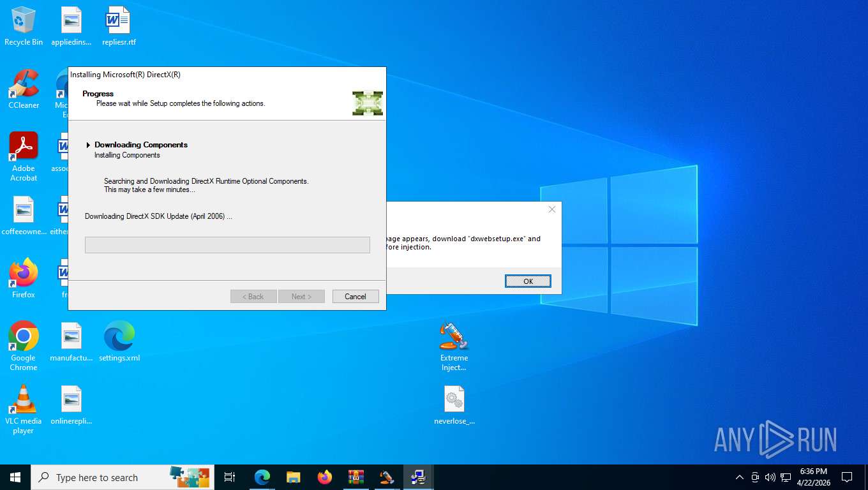Open Task View in the taskbar
Viewport: 868px width, 490px height.
click(230, 477)
